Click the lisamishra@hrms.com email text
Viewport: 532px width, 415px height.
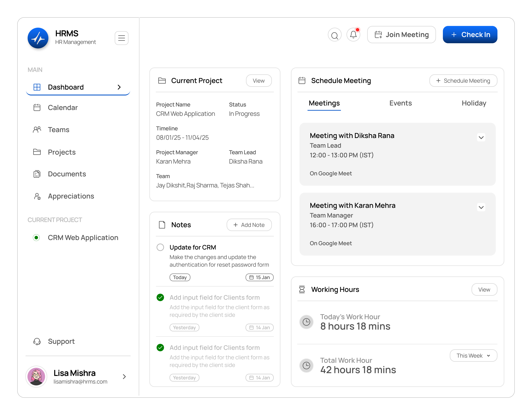[x=80, y=382]
